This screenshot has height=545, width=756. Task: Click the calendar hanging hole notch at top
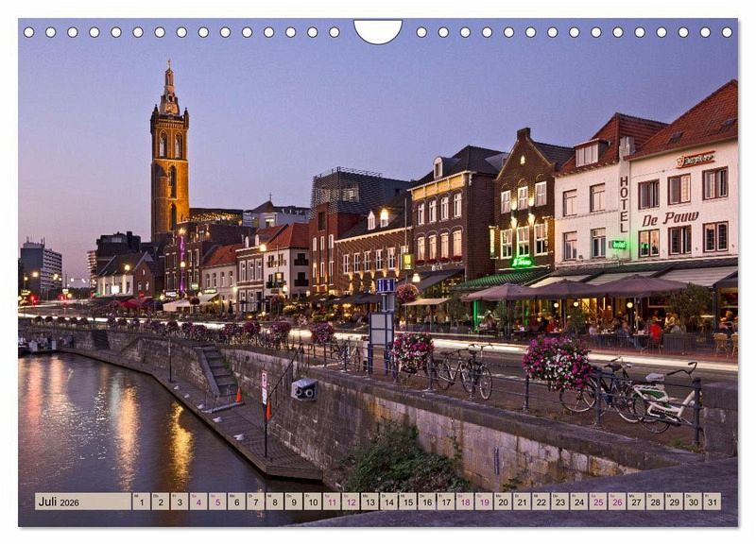[x=377, y=31]
